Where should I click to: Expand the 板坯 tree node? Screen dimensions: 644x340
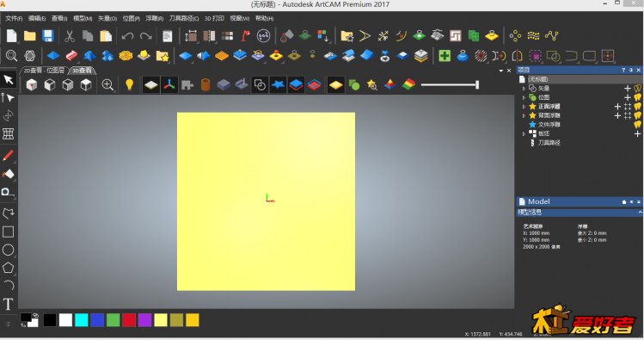coord(524,133)
